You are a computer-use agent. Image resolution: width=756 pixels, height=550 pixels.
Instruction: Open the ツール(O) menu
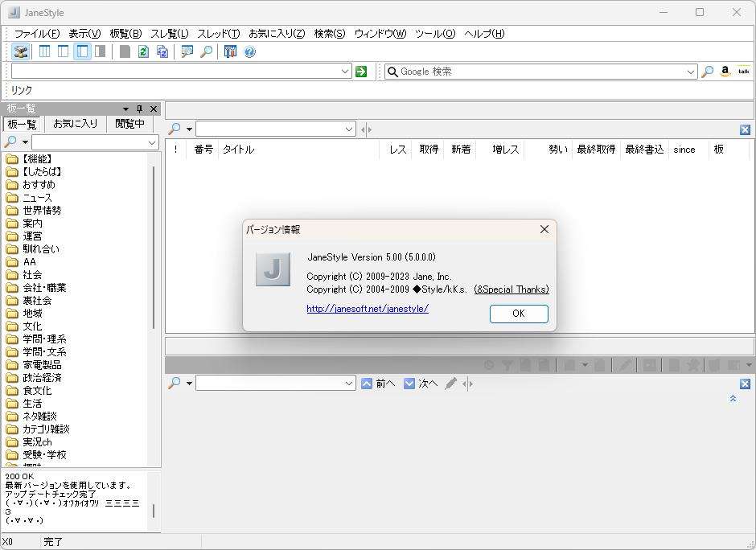coord(435,34)
